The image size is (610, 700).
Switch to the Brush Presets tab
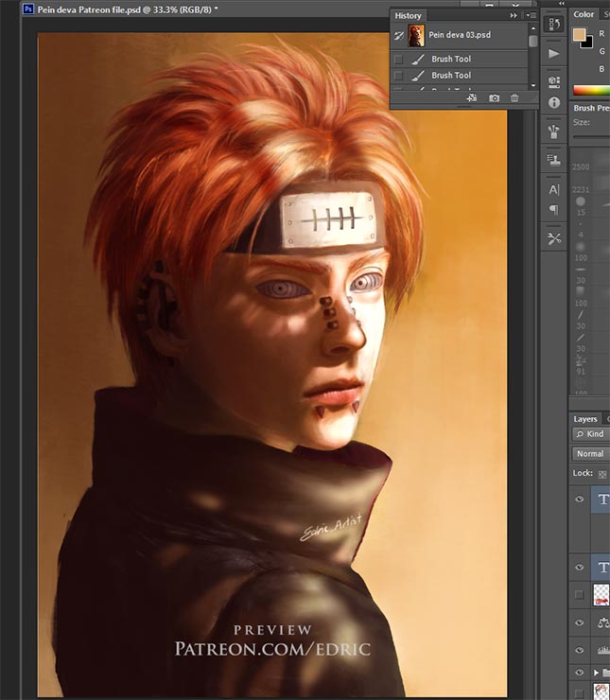pos(592,108)
